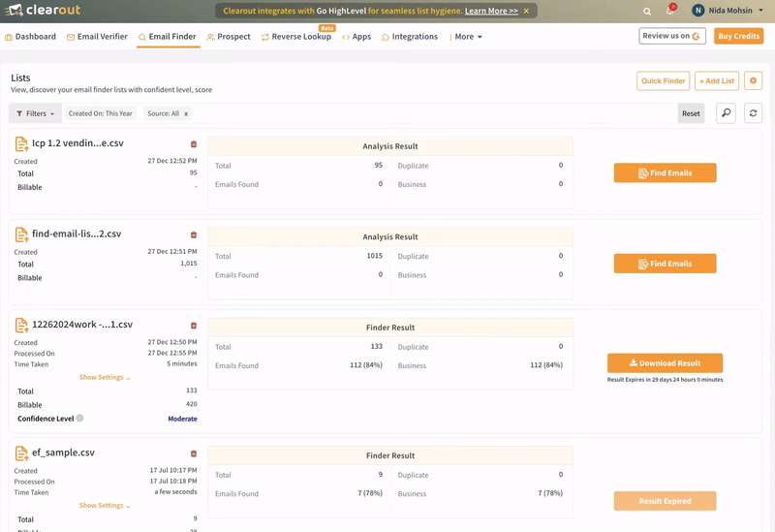Click the Result Expires in 29 days notice
The width and height of the screenshot is (775, 532).
[665, 380]
